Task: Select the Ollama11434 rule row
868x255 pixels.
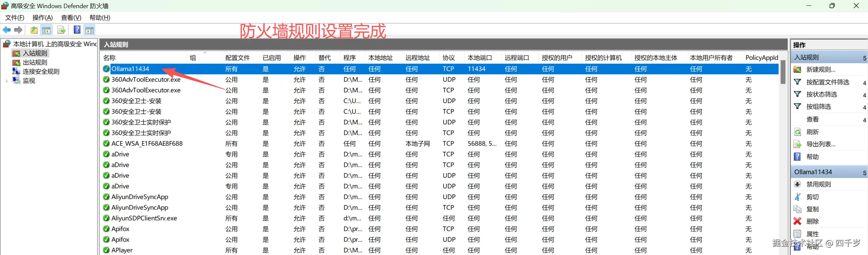Action: [x=440, y=69]
